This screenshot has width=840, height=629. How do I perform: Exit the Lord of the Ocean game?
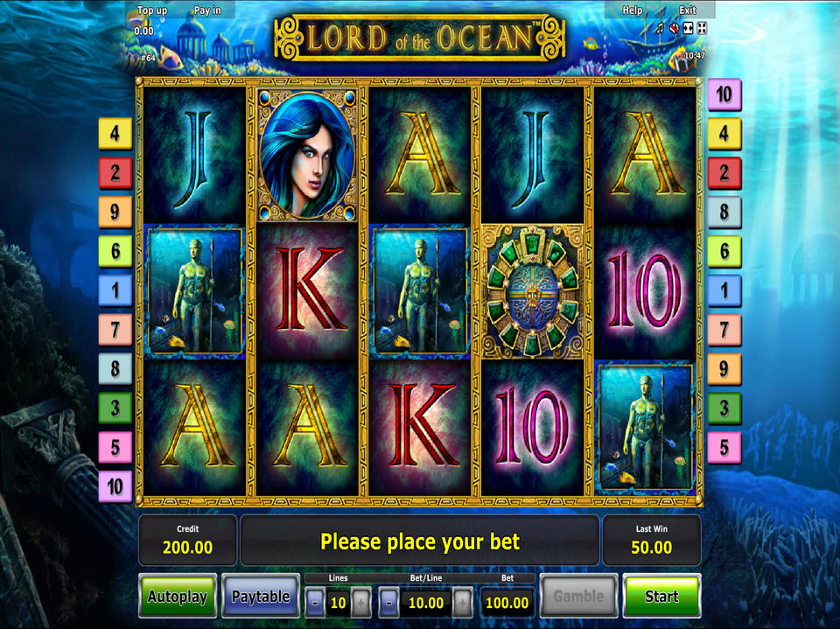tap(688, 10)
